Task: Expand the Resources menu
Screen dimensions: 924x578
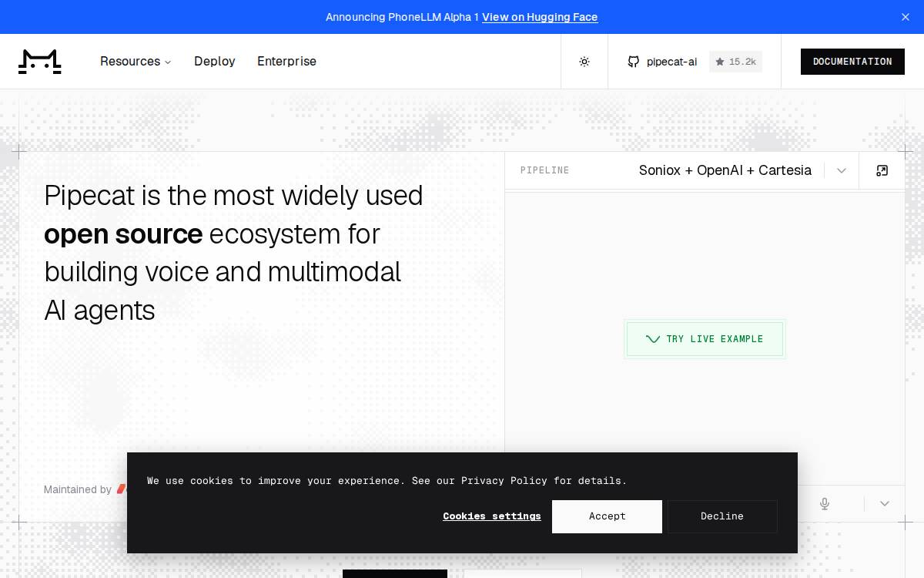Action: (x=136, y=62)
